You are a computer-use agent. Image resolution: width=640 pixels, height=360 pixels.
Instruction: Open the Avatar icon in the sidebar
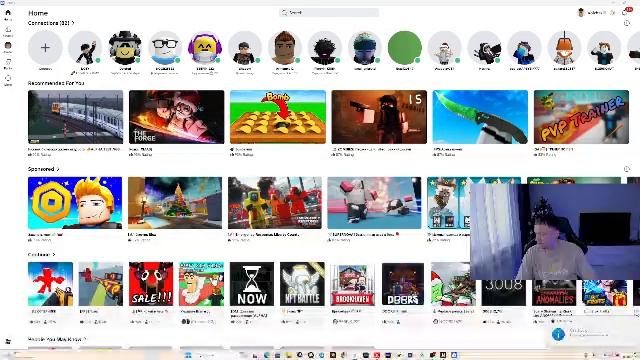[x=8, y=46]
